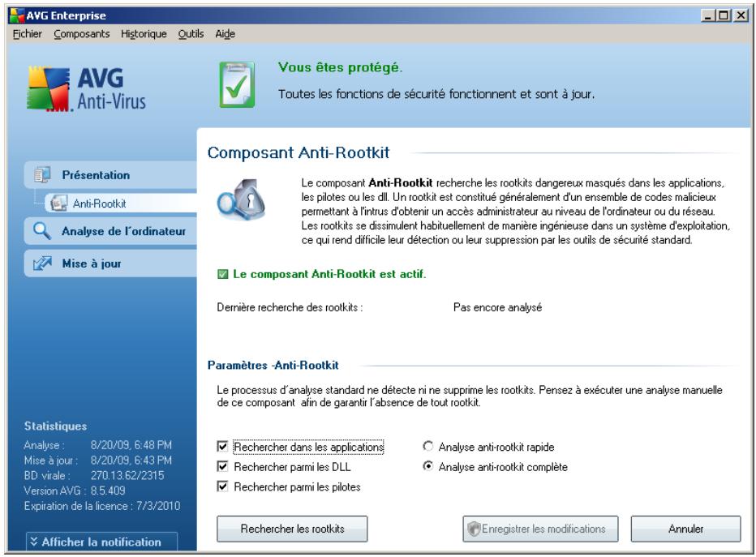Click the AVG Enterprise title bar icon
The height and width of the screenshot is (557, 756).
(17, 15)
